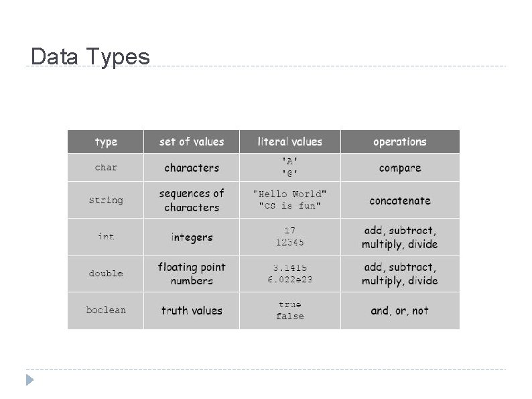Click the "String" type cell
The width and height of the screenshot is (532, 399).
106,201
